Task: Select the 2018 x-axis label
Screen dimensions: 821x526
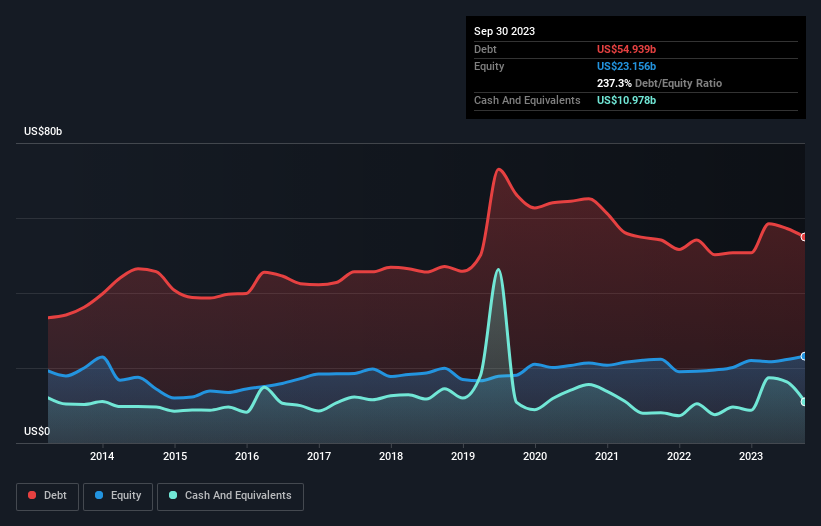Action: pos(391,456)
